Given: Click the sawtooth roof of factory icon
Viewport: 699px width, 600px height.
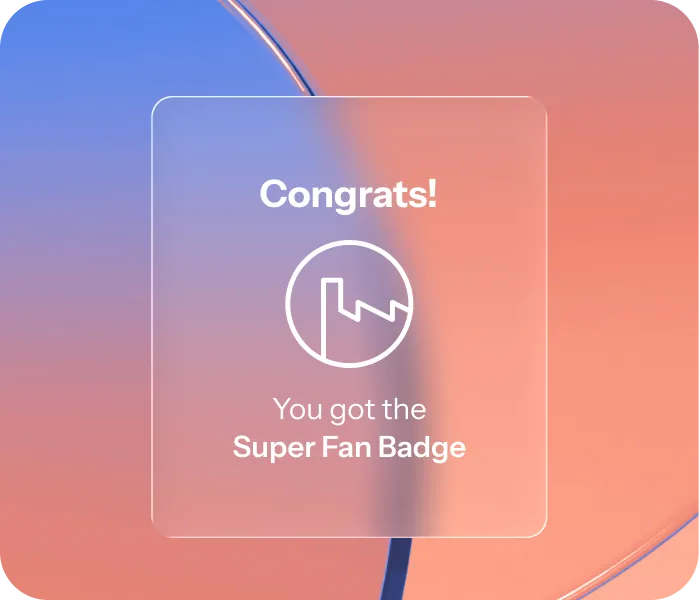Looking at the screenshot, I should 374,309.
